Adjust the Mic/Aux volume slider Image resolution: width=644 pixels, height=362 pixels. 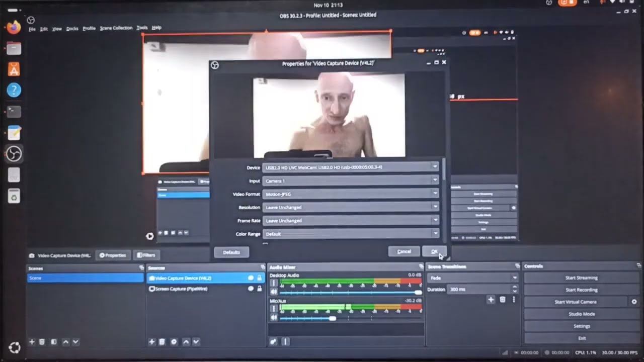[x=351, y=318]
